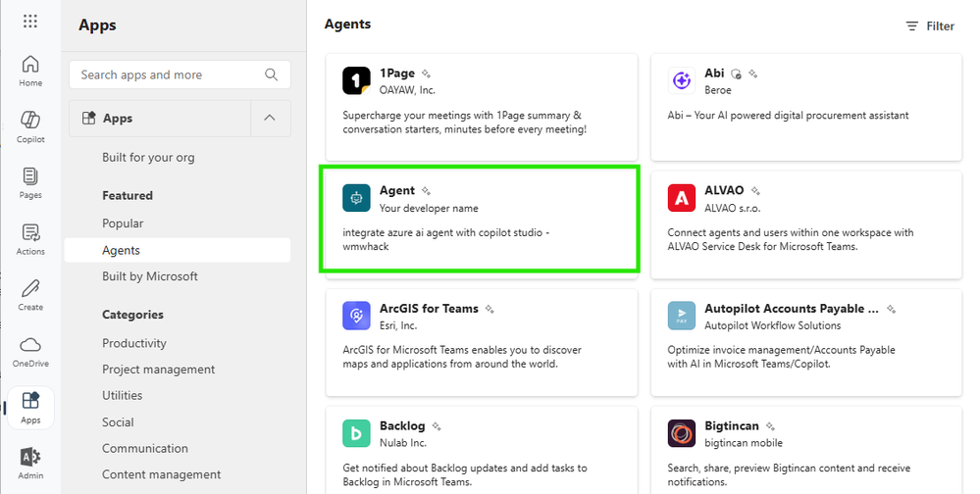Viewport: 980px width, 494px height.
Task: Select the Productivity category
Action: [134, 343]
